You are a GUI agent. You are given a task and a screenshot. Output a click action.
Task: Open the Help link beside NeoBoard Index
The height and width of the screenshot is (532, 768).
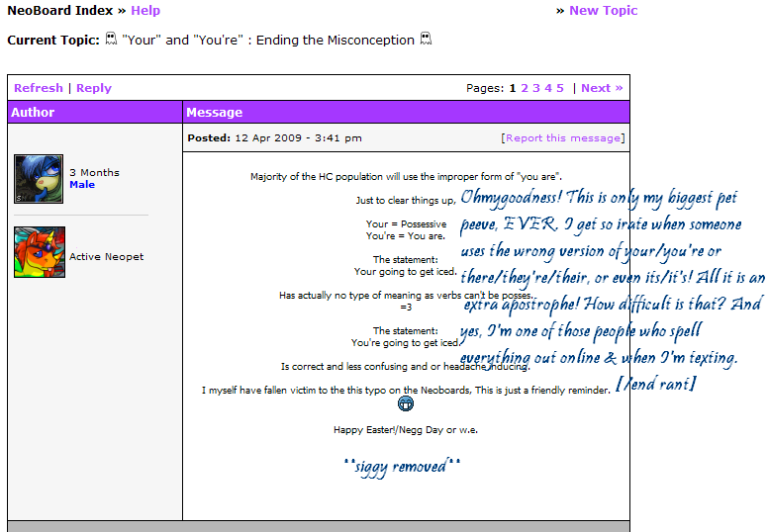[x=144, y=10]
